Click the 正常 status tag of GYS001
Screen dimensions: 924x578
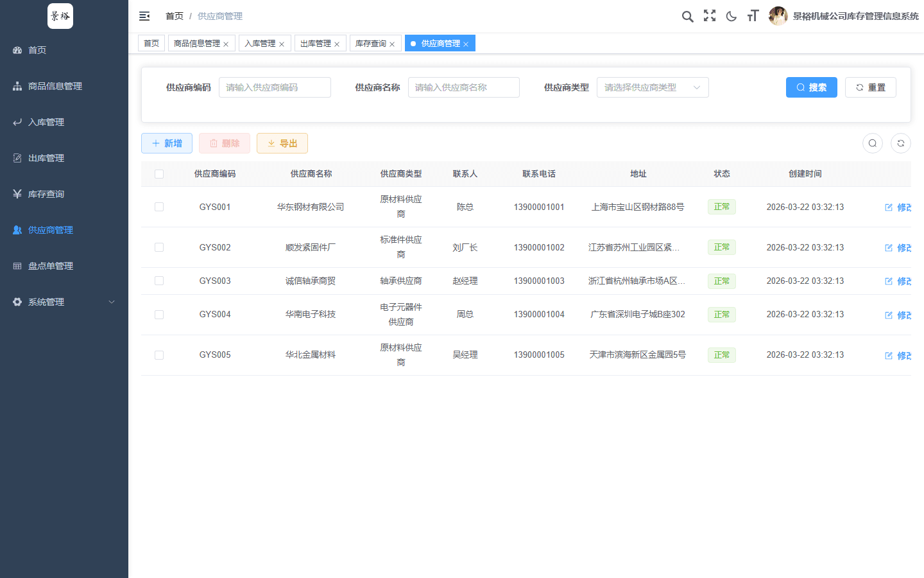[x=722, y=207]
